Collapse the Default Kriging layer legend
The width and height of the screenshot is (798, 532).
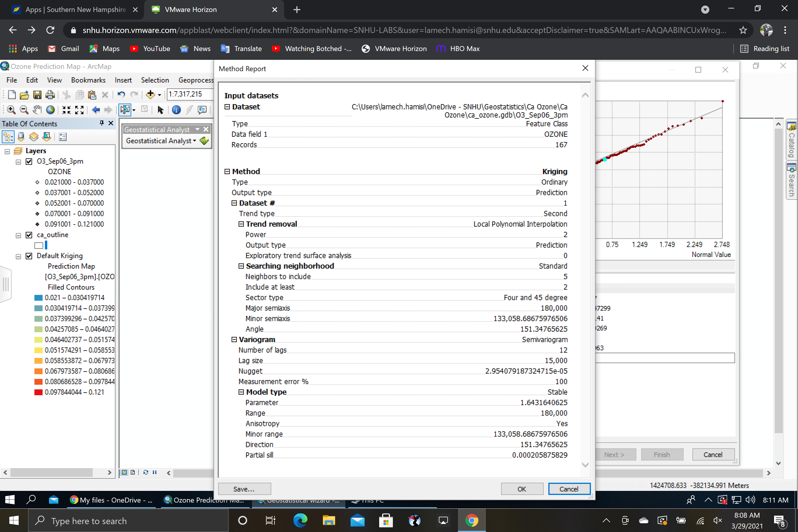[18, 256]
